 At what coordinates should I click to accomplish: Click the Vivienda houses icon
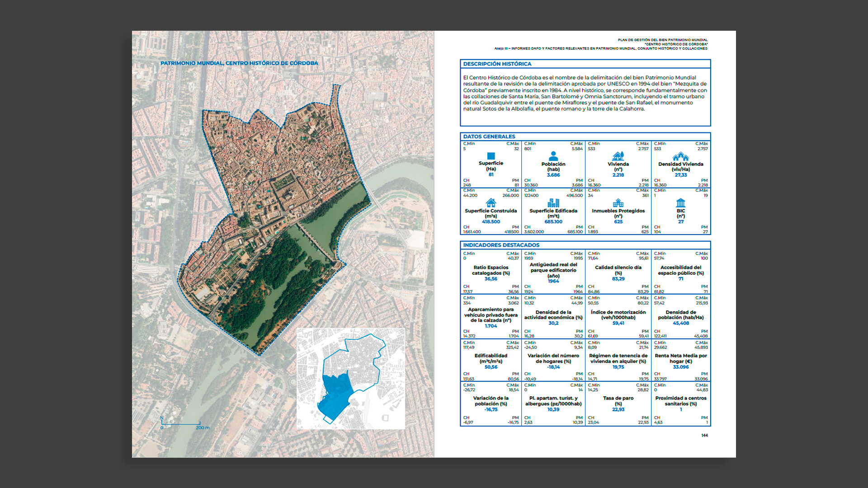[x=618, y=156]
